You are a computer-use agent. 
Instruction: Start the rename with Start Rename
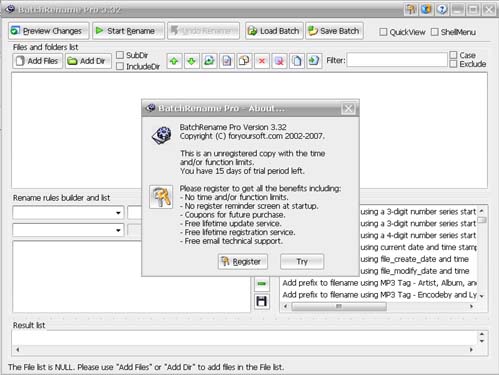coord(128,31)
